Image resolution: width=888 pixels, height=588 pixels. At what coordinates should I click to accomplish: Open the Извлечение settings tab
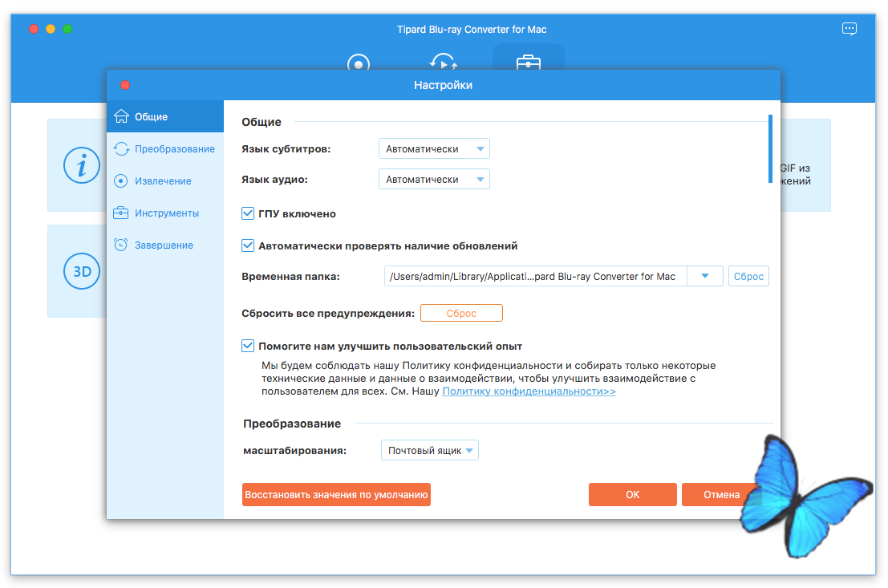(x=165, y=180)
